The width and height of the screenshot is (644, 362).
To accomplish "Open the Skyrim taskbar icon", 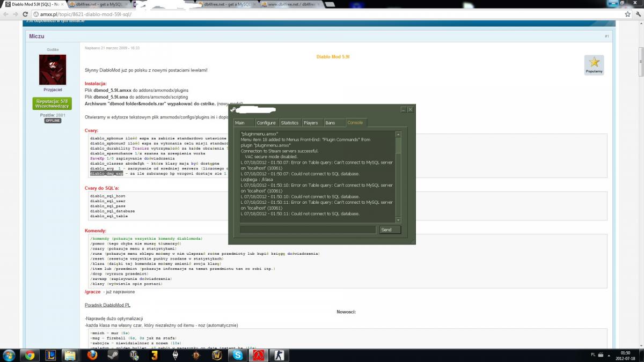I will tap(175, 355).
